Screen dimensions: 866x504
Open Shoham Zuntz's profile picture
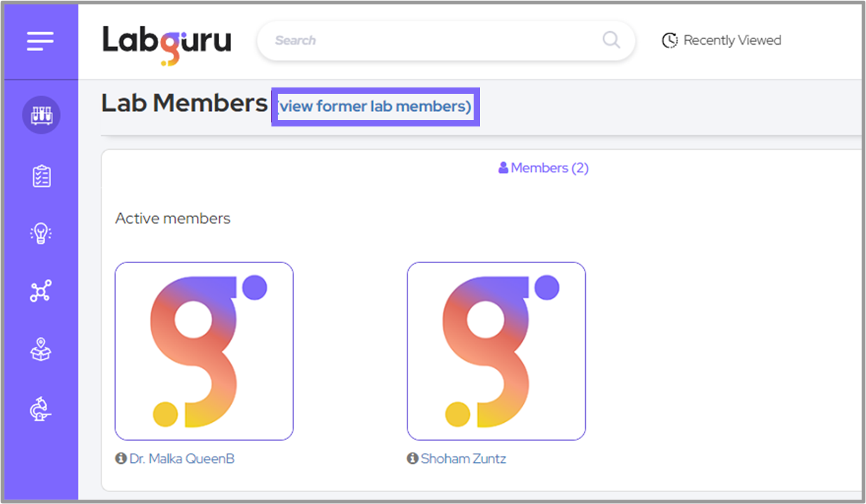click(496, 351)
